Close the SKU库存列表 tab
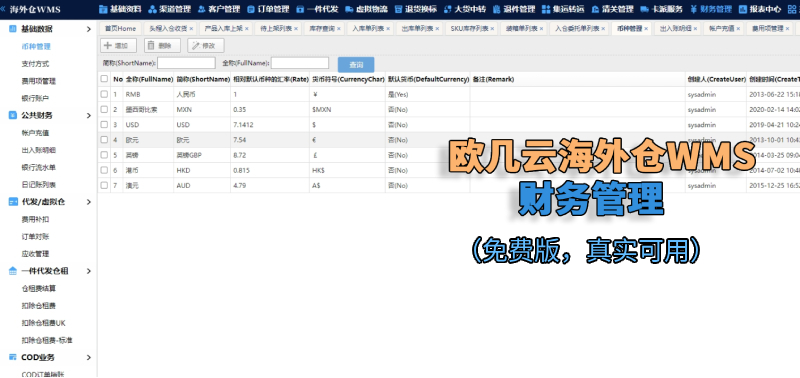This screenshot has width=800, height=378. [x=492, y=29]
